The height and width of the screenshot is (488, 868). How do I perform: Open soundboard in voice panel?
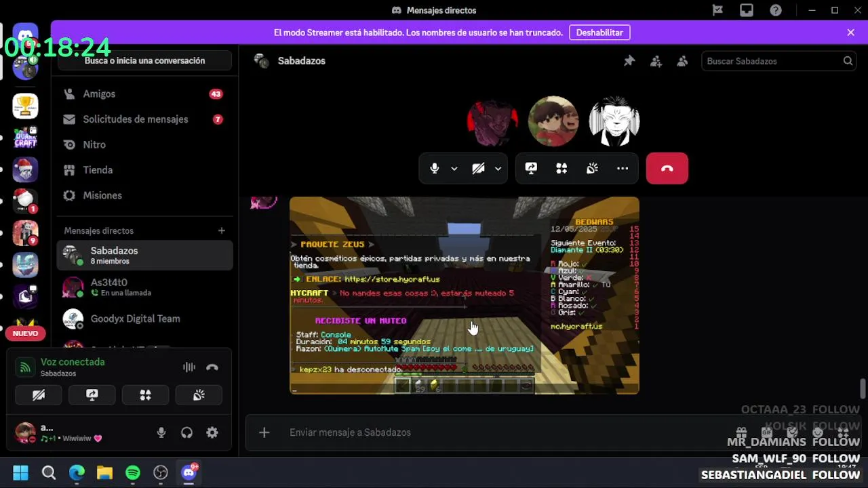pyautogui.click(x=199, y=395)
